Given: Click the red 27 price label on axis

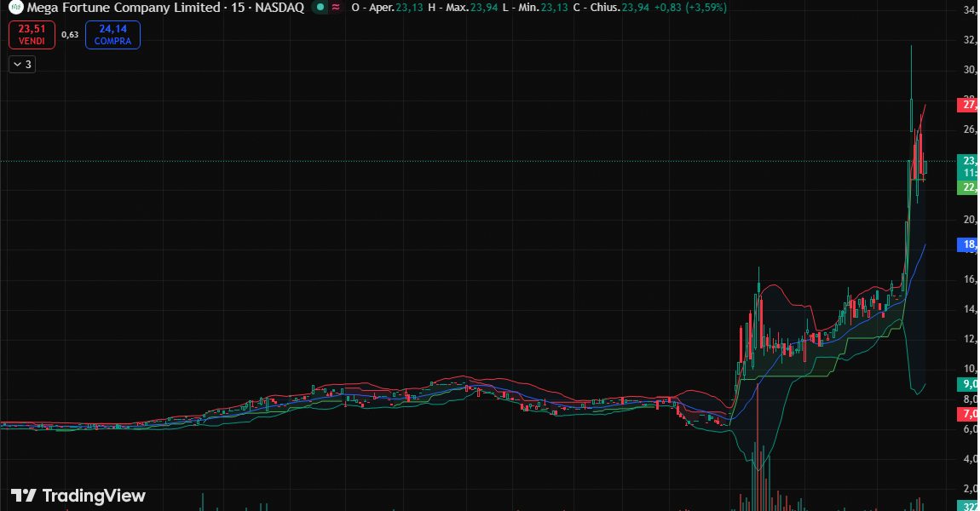Looking at the screenshot, I should [x=968, y=105].
